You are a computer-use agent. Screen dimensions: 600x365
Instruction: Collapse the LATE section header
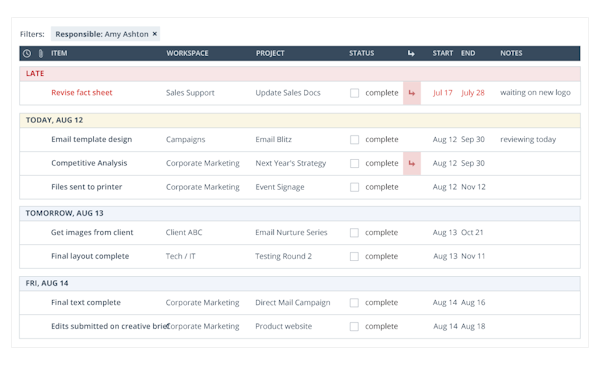click(300, 74)
